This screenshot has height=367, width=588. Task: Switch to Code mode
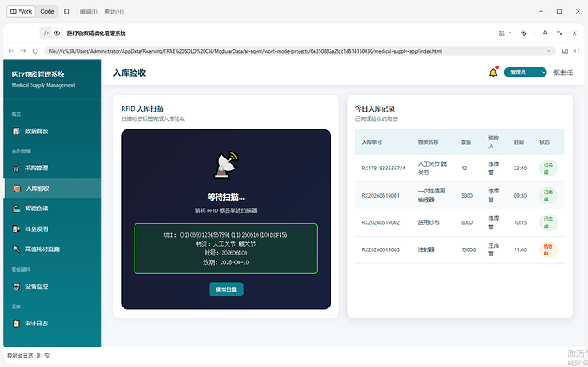(47, 12)
